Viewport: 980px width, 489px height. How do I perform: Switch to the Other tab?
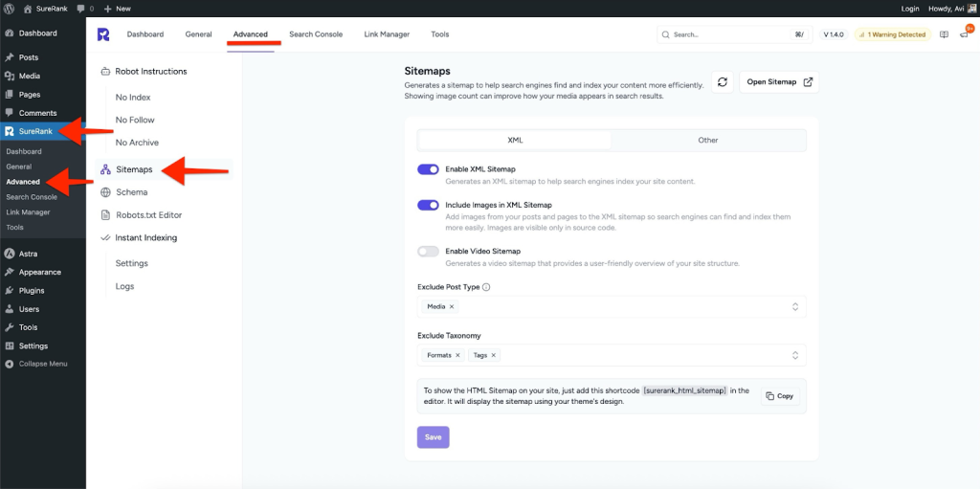[x=707, y=140]
